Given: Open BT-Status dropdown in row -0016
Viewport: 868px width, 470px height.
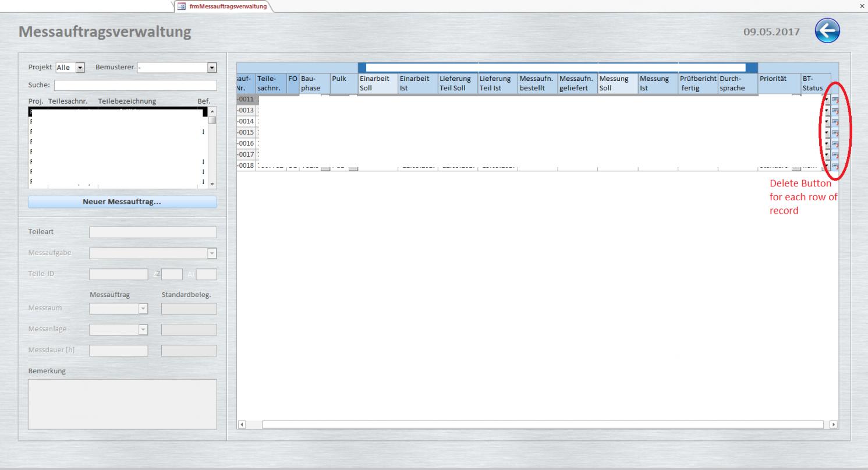Looking at the screenshot, I should pyautogui.click(x=827, y=144).
